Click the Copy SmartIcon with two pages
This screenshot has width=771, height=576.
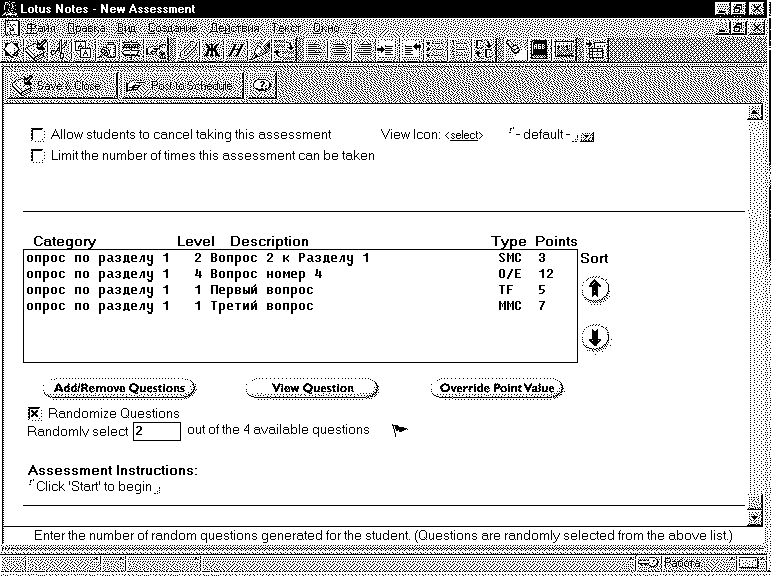point(83,50)
